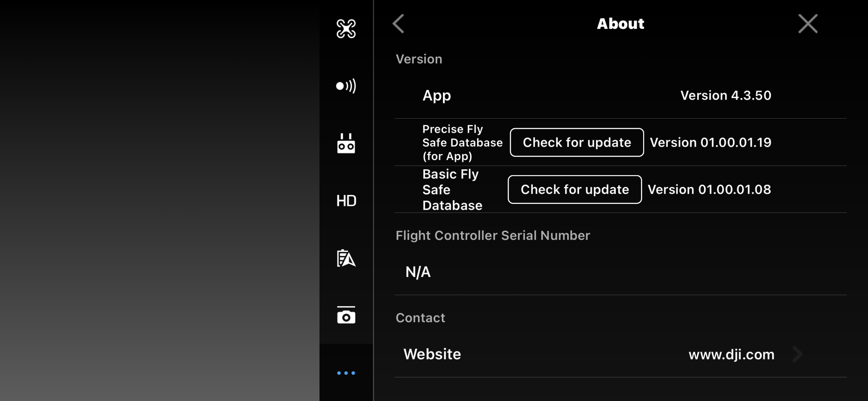Open aircraft settings drone icon
The height and width of the screenshot is (401, 868).
click(346, 28)
